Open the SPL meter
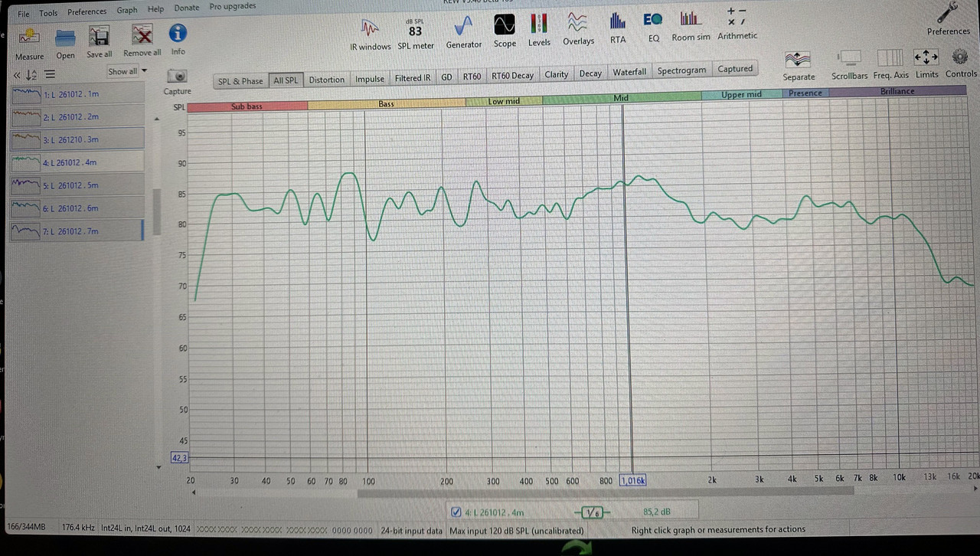 pyautogui.click(x=416, y=34)
